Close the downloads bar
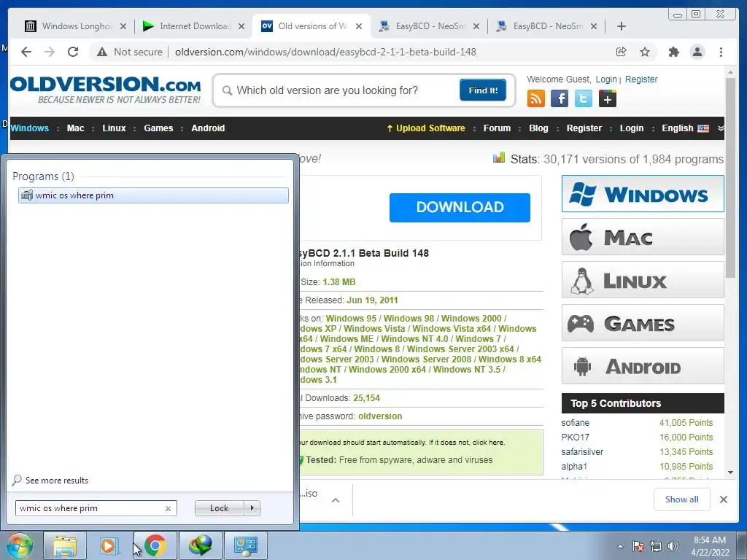The height and width of the screenshot is (560, 747). [724, 499]
